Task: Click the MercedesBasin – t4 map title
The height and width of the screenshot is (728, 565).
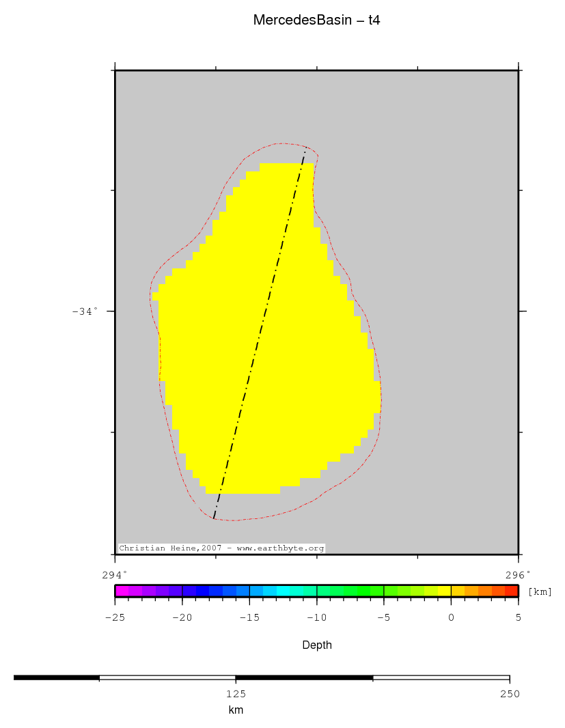Action: tap(316, 20)
